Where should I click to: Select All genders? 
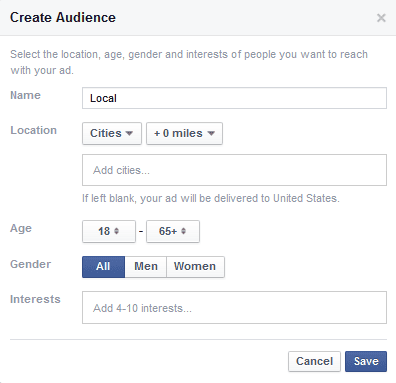[103, 267]
